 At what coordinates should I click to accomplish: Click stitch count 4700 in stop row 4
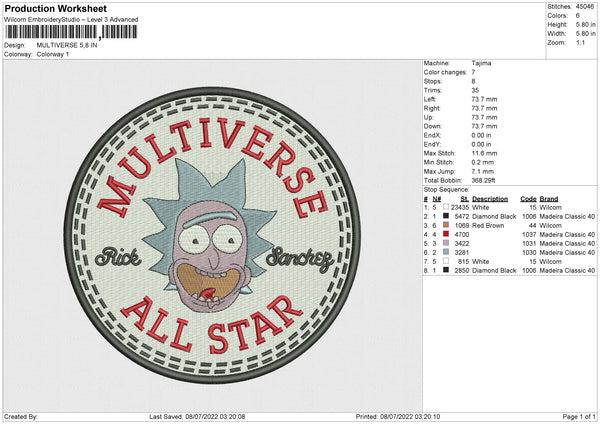click(461, 235)
